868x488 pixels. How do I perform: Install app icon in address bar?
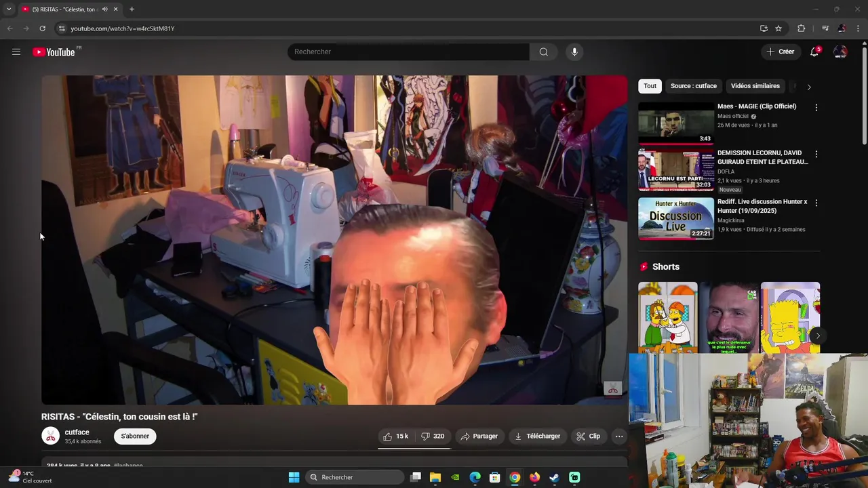(764, 28)
